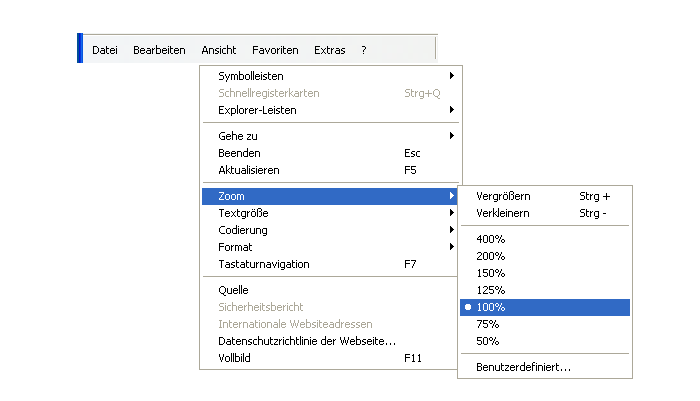700x401 pixels.
Task: Open the Gehe zu submenu
Action: 330,136
